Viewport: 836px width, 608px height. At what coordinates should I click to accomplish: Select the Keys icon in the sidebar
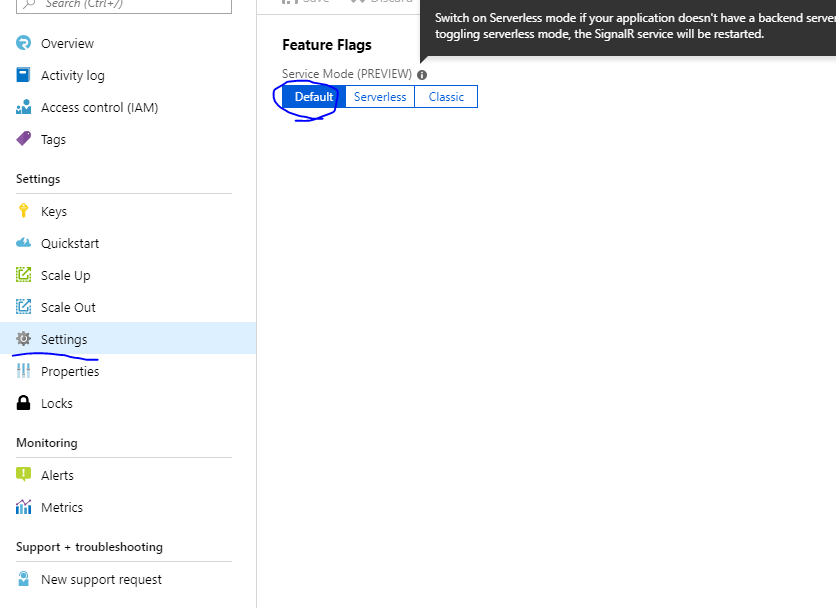click(x=22, y=211)
